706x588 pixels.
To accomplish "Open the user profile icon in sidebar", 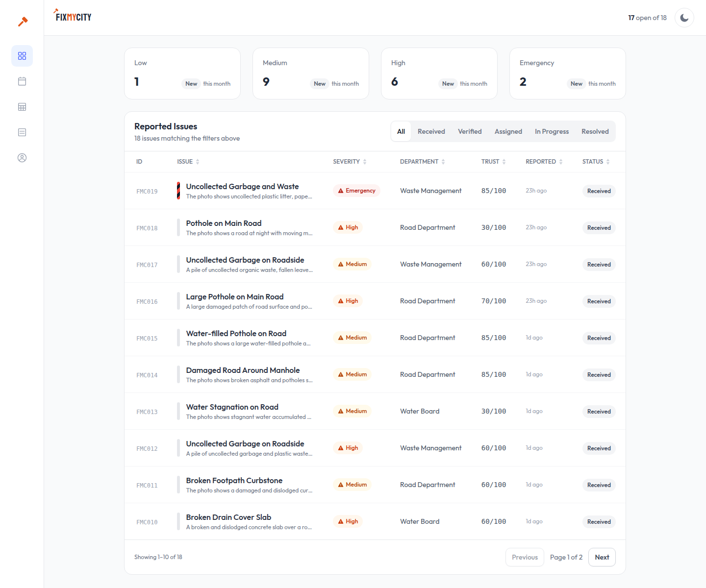I will pyautogui.click(x=22, y=158).
